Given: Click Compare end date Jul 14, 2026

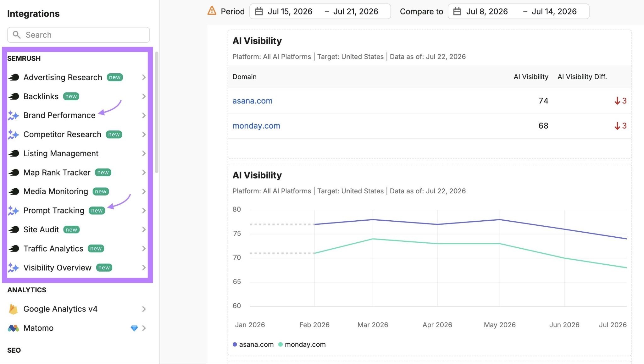Looking at the screenshot, I should (x=554, y=12).
